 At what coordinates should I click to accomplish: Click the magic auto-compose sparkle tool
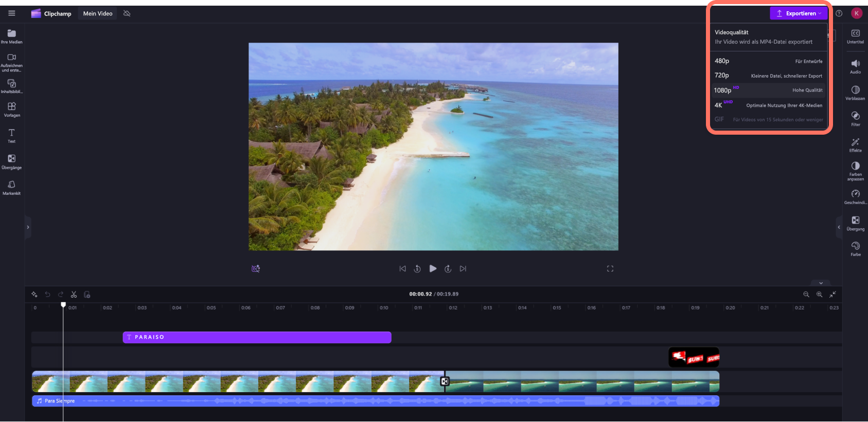point(34,295)
